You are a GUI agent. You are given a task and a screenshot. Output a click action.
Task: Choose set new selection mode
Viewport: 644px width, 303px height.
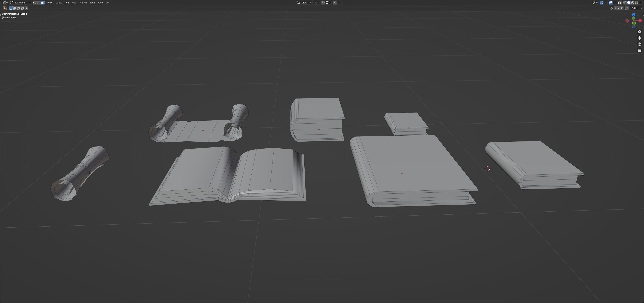(x=11, y=8)
